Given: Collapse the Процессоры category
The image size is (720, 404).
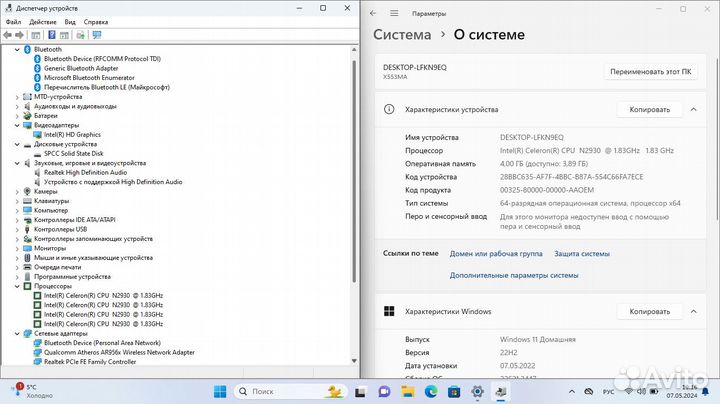Looking at the screenshot, I should [17, 286].
